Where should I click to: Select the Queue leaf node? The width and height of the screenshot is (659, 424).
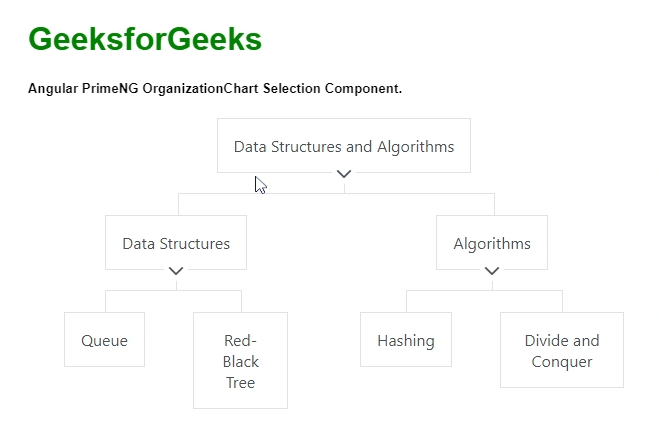pos(105,340)
